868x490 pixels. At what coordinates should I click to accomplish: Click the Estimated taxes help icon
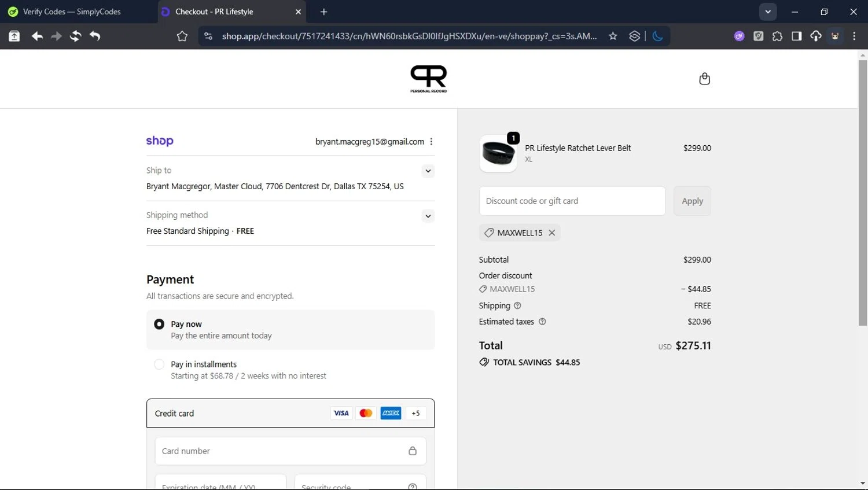click(542, 322)
